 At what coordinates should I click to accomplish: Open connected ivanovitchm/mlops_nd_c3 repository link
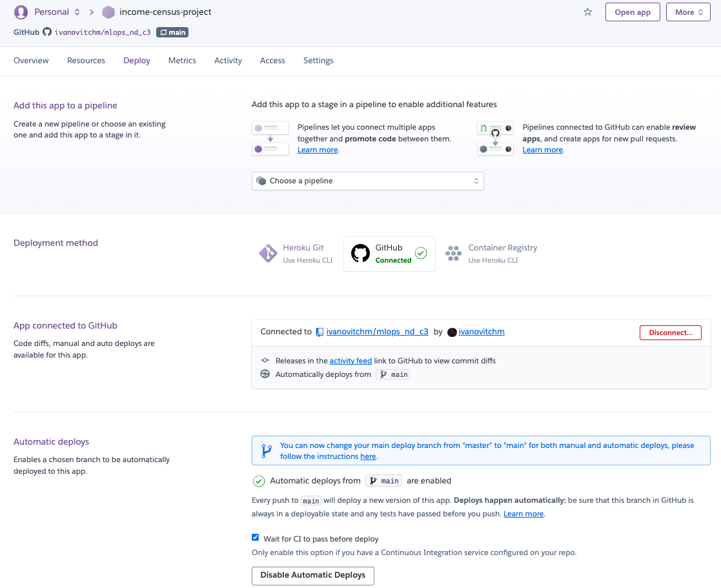(x=377, y=332)
